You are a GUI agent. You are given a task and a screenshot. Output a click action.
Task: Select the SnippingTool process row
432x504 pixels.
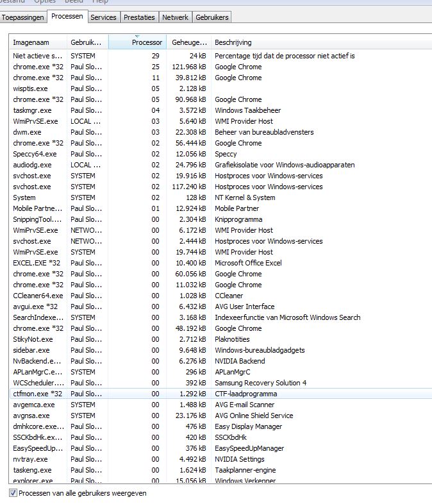point(220,219)
